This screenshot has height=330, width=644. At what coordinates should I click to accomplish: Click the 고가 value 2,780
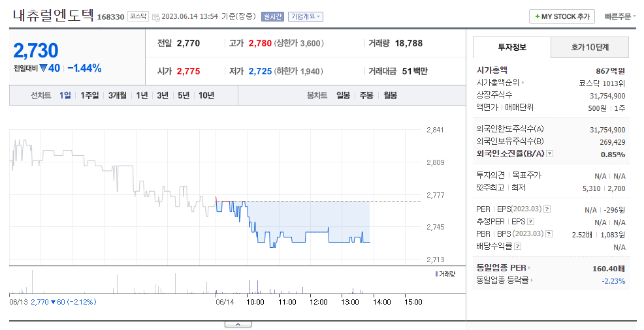[260, 44]
